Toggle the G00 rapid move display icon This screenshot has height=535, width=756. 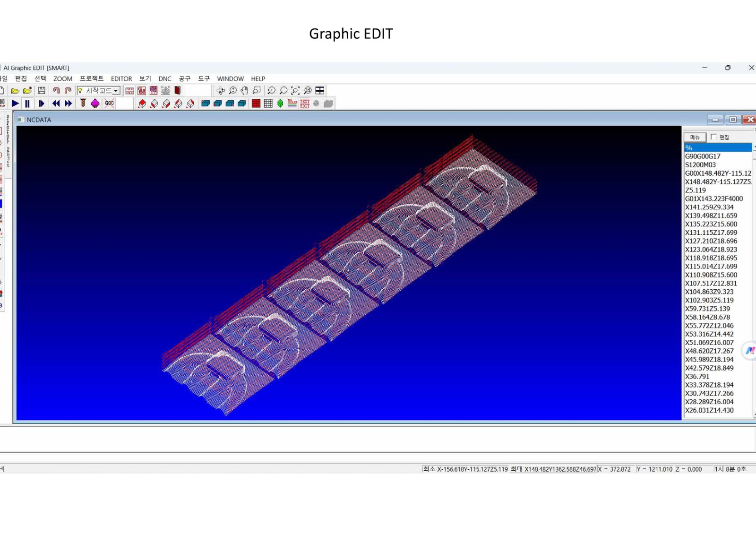[x=110, y=104]
